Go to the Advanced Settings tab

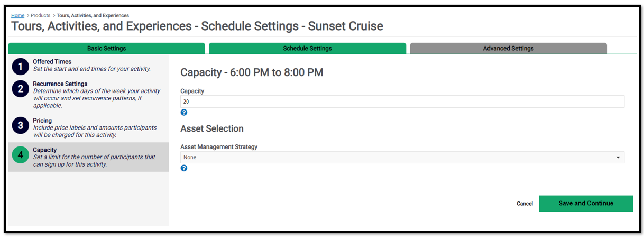(509, 48)
